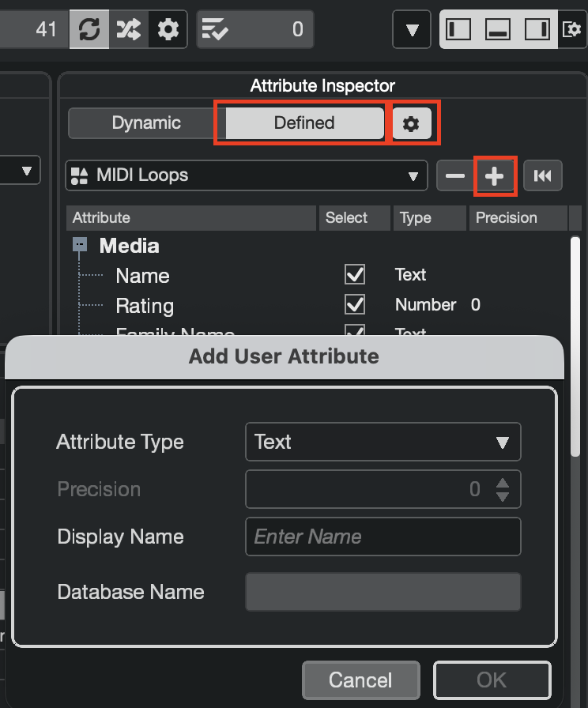Toggle the bottom zone layout icon
The image size is (588, 708).
click(x=498, y=29)
